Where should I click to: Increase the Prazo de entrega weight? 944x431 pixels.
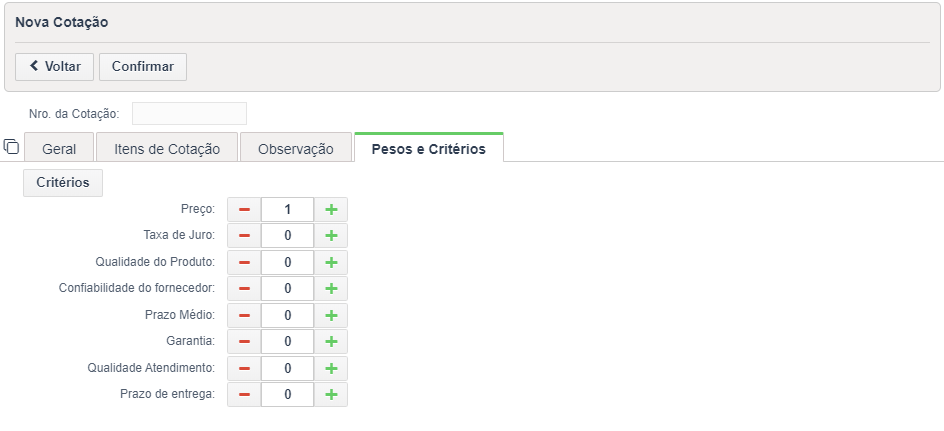pos(331,395)
